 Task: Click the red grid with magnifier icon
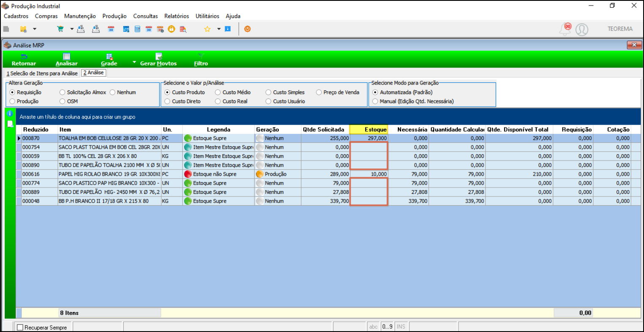pos(183,29)
